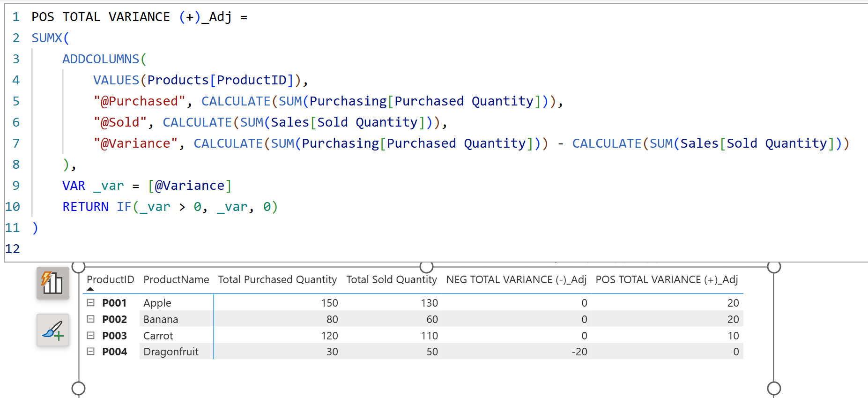Open the Format visual paintbrush icon

tap(53, 330)
